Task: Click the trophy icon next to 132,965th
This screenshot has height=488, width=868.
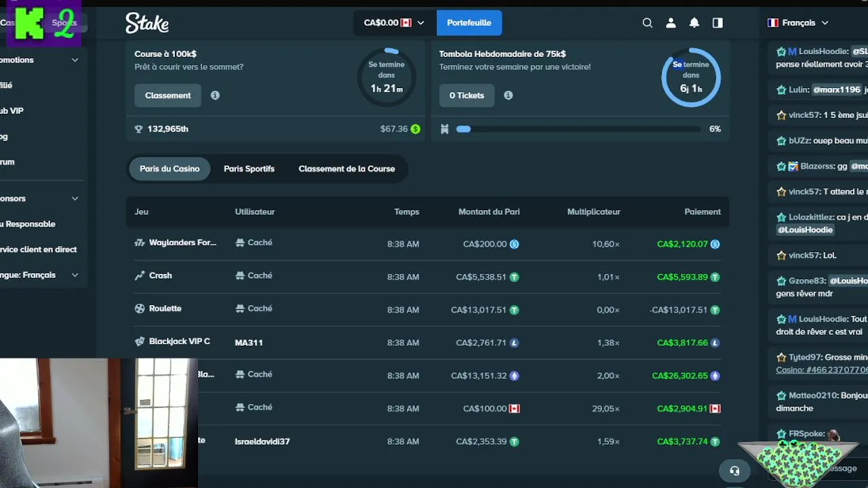Action: tap(139, 129)
